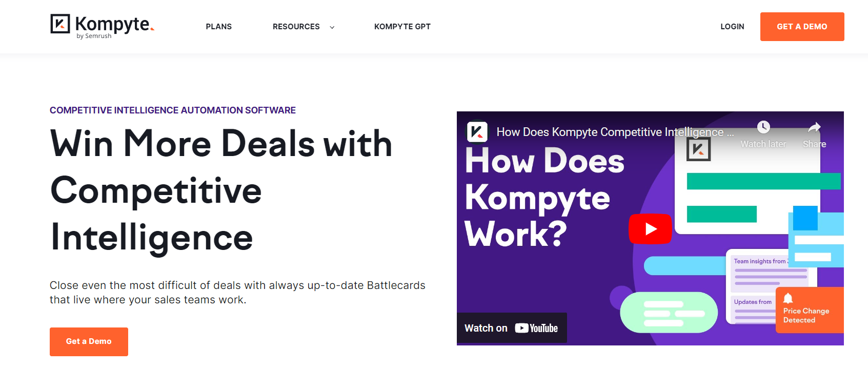Click the Share arrow on the video

tap(814, 127)
